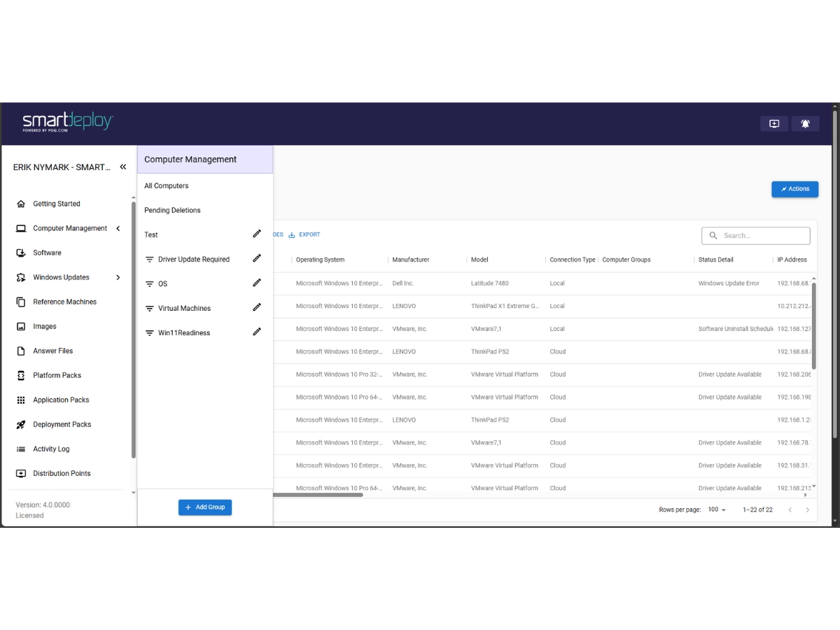Sort by Connection Type column header
This screenshot has width=840, height=630.
573,260
